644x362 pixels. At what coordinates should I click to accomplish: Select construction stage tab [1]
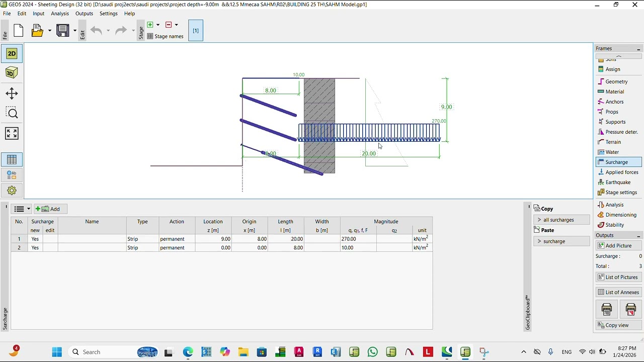pos(196,31)
